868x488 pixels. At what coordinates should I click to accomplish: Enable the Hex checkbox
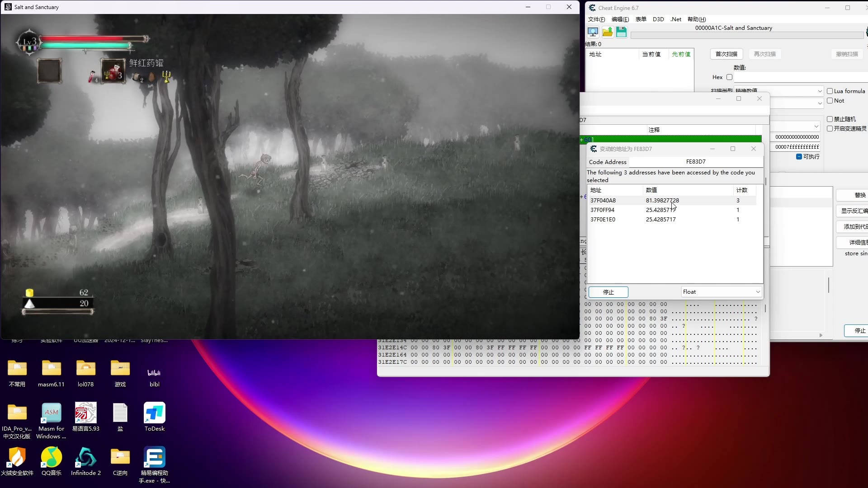pos(729,77)
